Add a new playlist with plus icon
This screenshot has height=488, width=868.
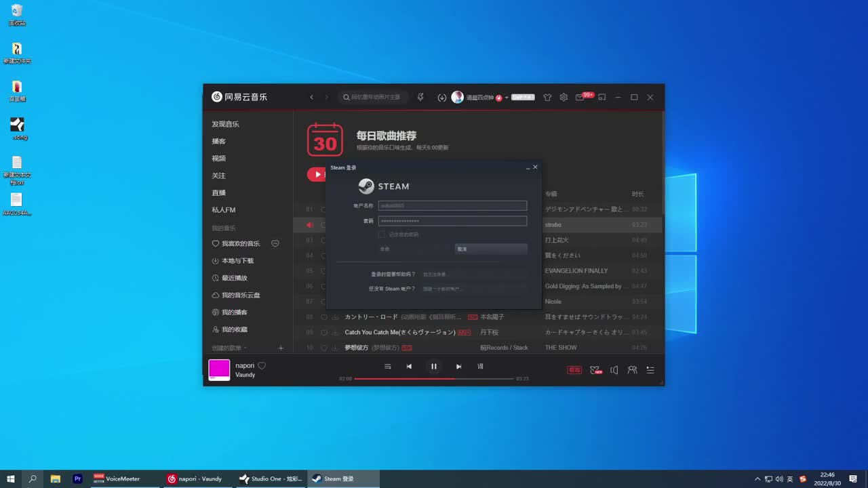[x=281, y=348]
